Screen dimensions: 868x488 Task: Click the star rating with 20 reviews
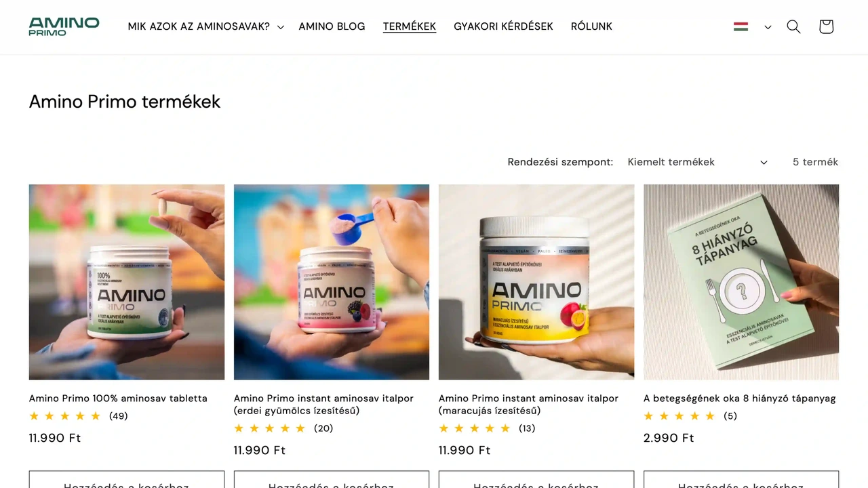click(269, 428)
